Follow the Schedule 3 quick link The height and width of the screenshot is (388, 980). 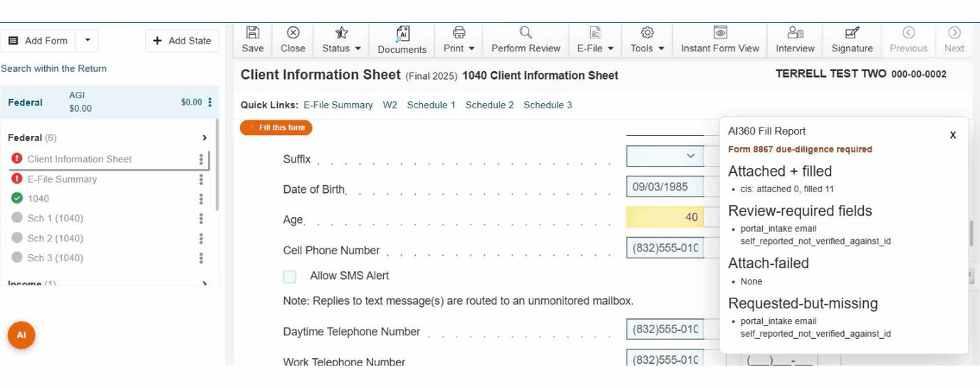548,105
